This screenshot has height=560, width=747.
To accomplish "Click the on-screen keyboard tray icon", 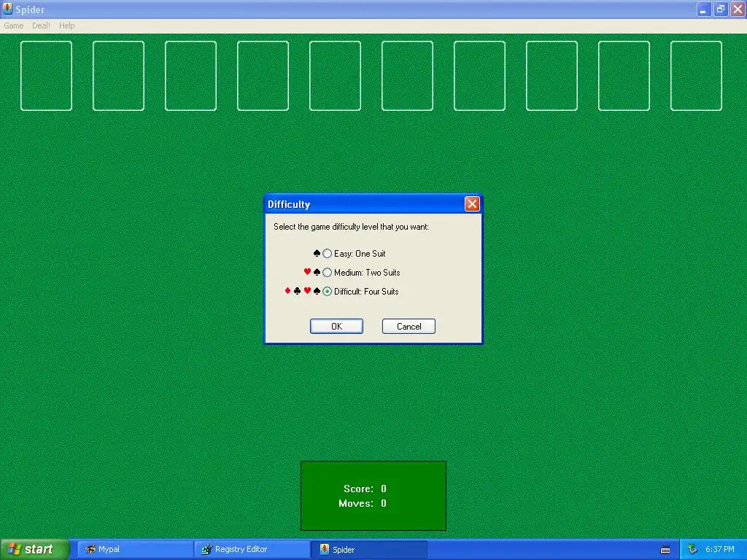I will tap(665, 550).
